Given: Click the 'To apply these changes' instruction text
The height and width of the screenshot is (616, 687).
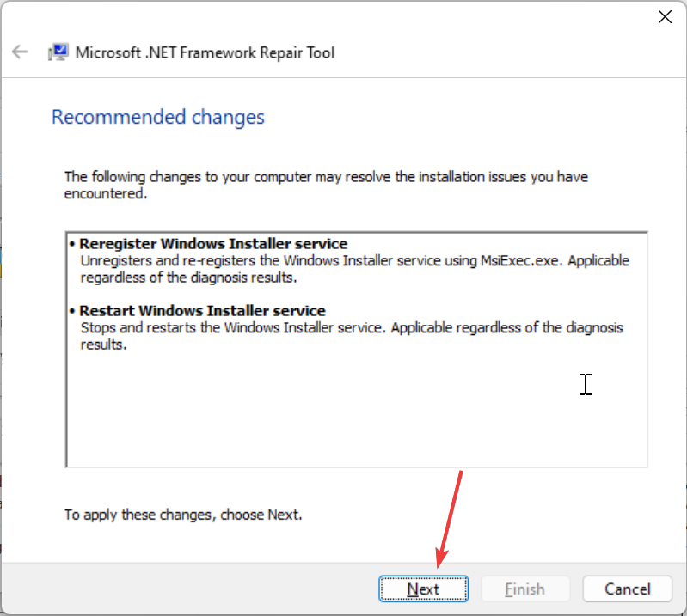Looking at the screenshot, I should coord(183,515).
